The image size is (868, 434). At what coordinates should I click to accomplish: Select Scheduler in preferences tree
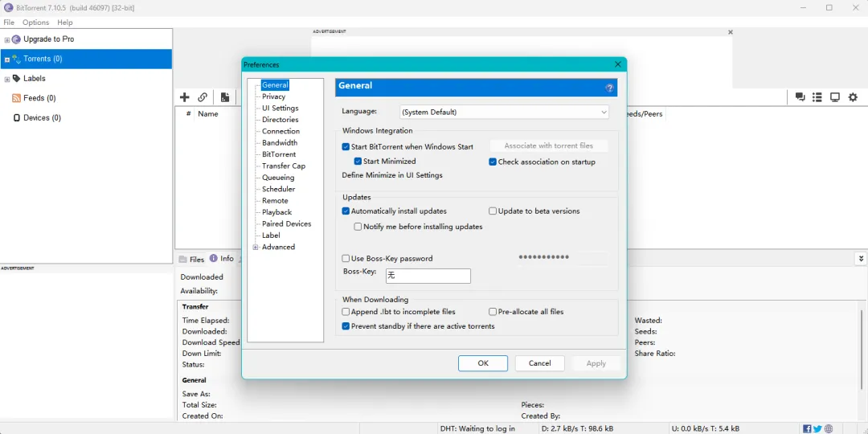click(x=278, y=190)
